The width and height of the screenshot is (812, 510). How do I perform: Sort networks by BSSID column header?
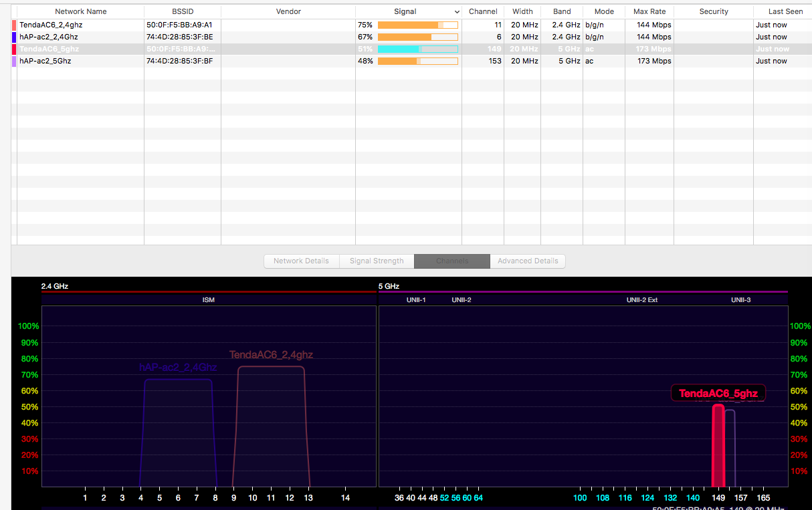click(182, 11)
